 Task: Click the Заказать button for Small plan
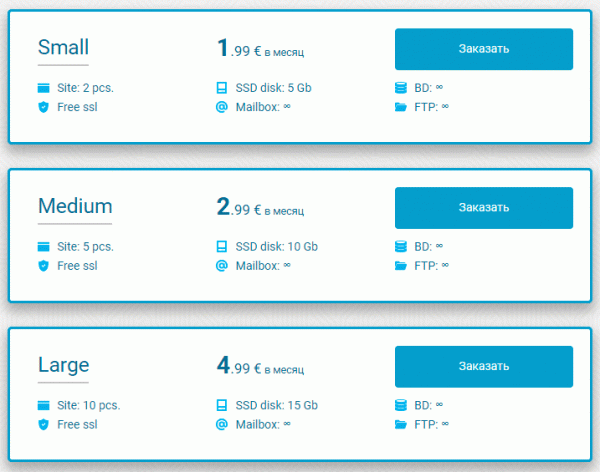point(484,49)
